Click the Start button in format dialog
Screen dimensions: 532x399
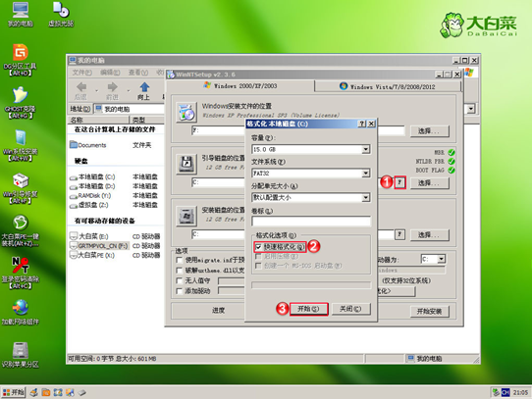pos(309,309)
